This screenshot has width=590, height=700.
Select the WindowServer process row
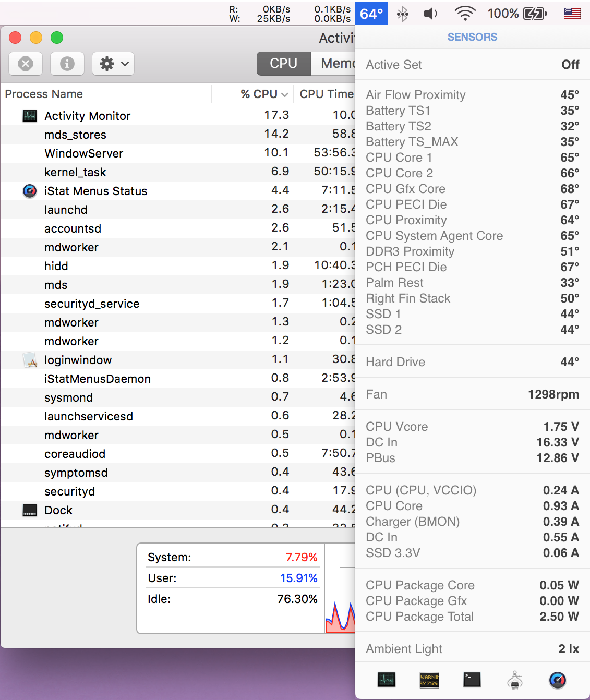point(178,153)
